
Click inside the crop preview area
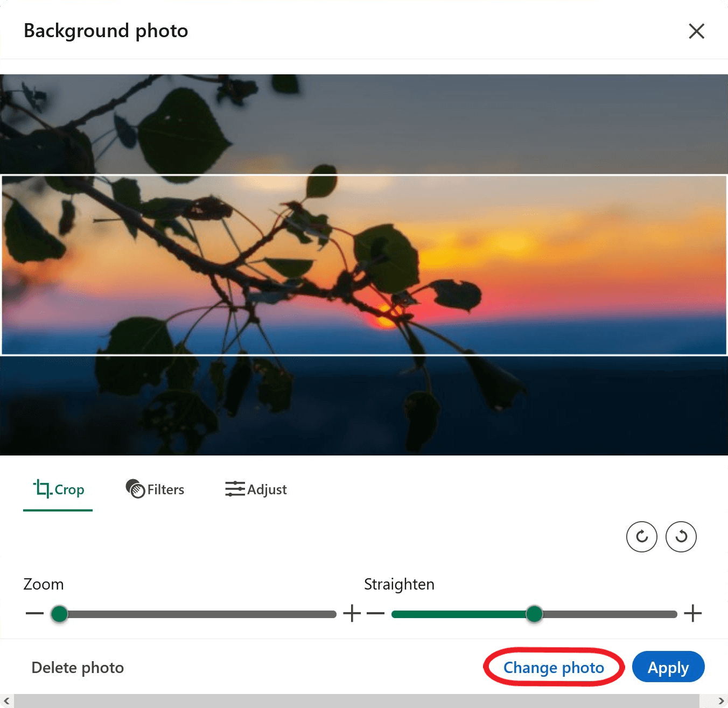coord(364,264)
